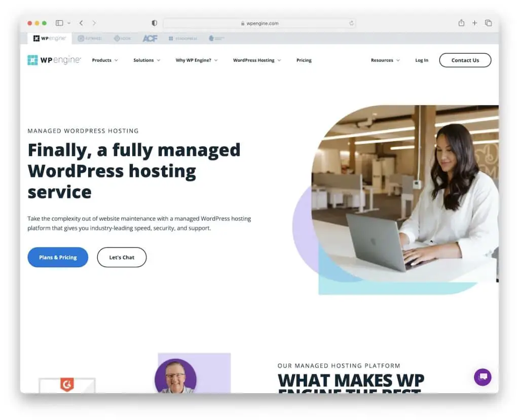Screen dimensions: 519x420
Task: Reload the page with the refresh icon
Action: point(352,23)
